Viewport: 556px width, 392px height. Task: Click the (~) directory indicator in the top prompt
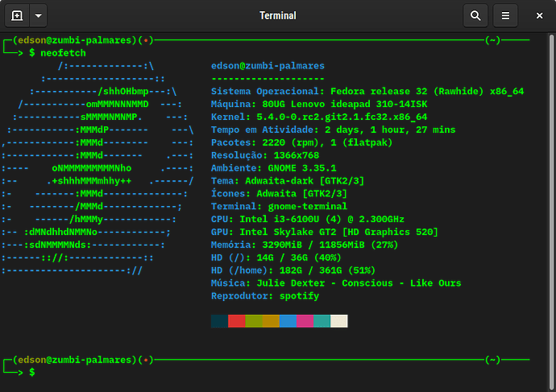[x=493, y=40]
